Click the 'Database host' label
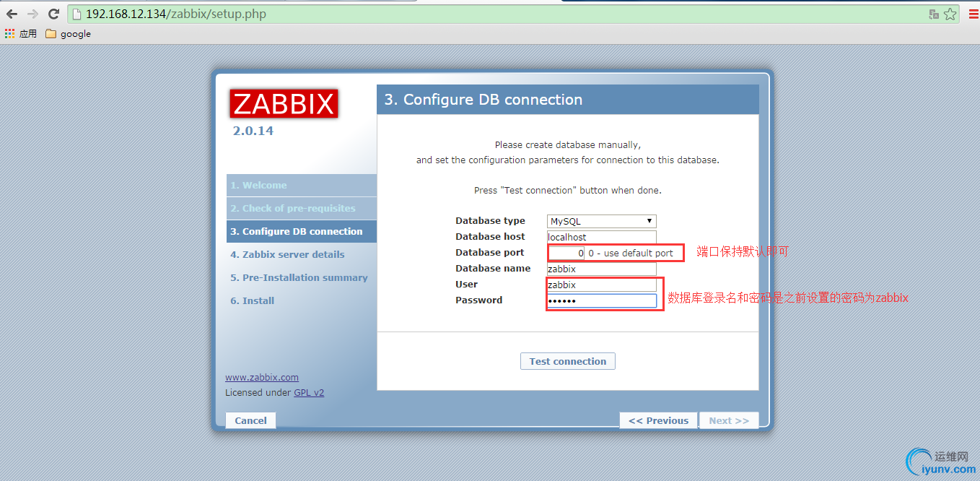Viewport: 980px width, 481px height. click(490, 237)
